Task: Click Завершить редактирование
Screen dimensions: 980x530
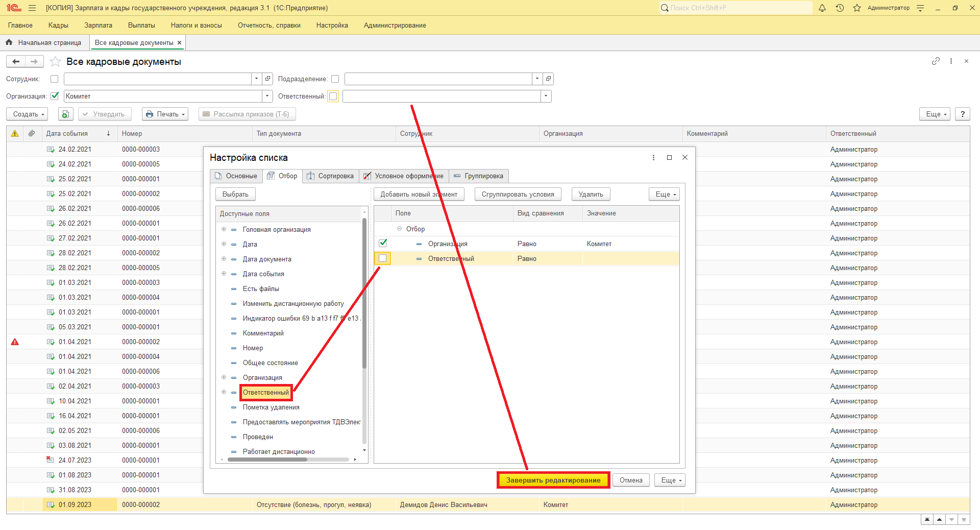Action: point(553,480)
